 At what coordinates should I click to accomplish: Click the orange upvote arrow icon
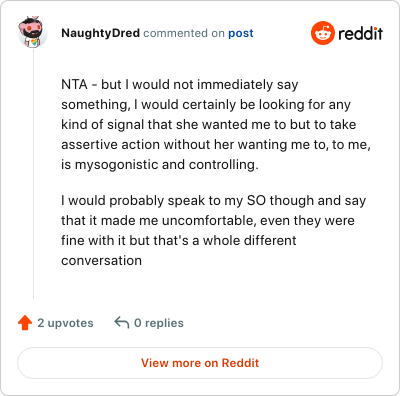click(25, 323)
